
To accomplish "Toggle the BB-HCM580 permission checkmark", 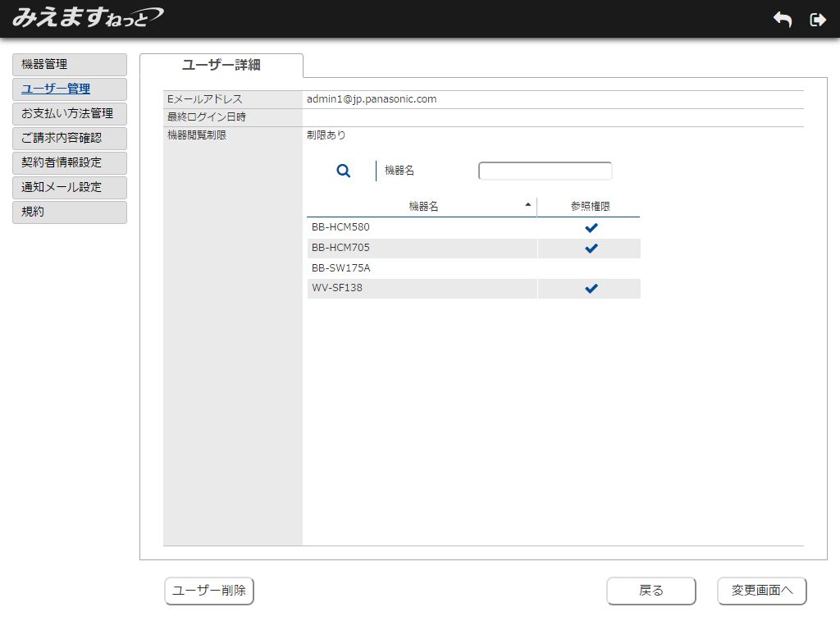I will pyautogui.click(x=591, y=227).
